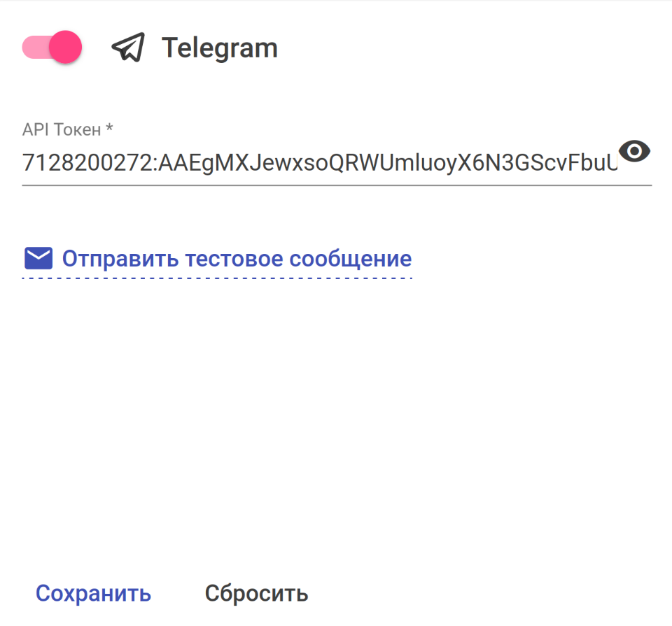Click the blue envelope icon

[38, 259]
